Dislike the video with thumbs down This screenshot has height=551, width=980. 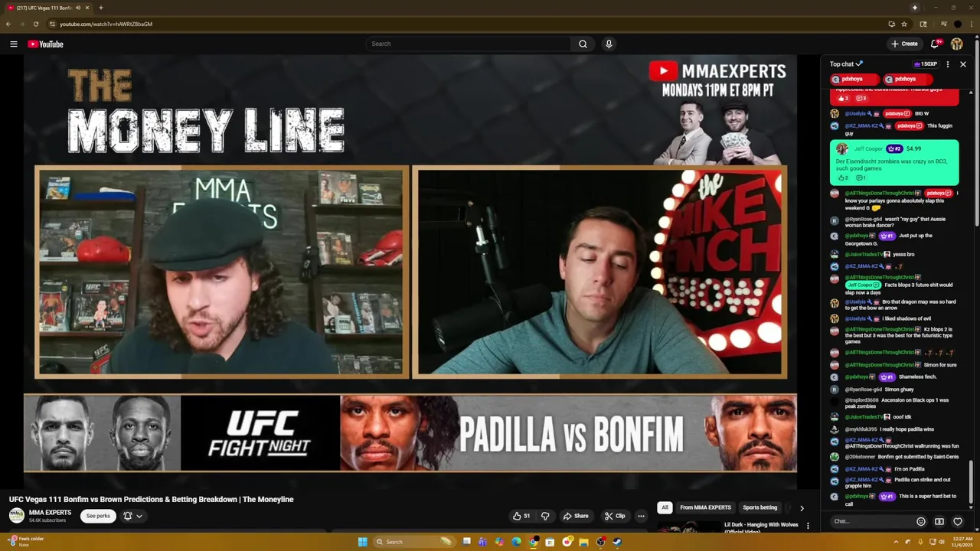pos(545,516)
